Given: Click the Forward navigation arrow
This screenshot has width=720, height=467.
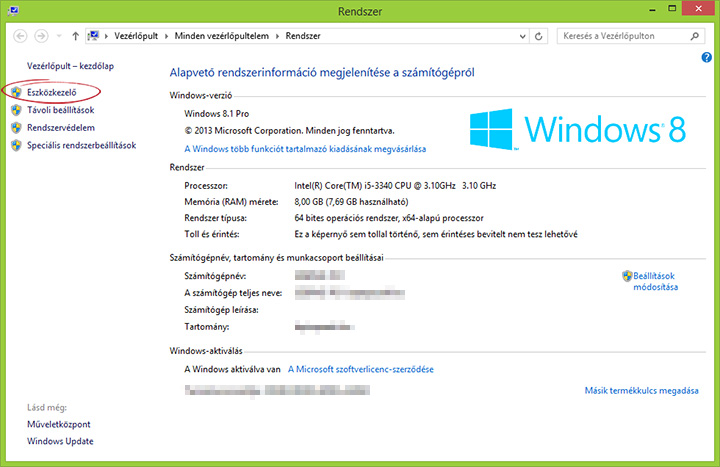Looking at the screenshot, I should (41, 35).
